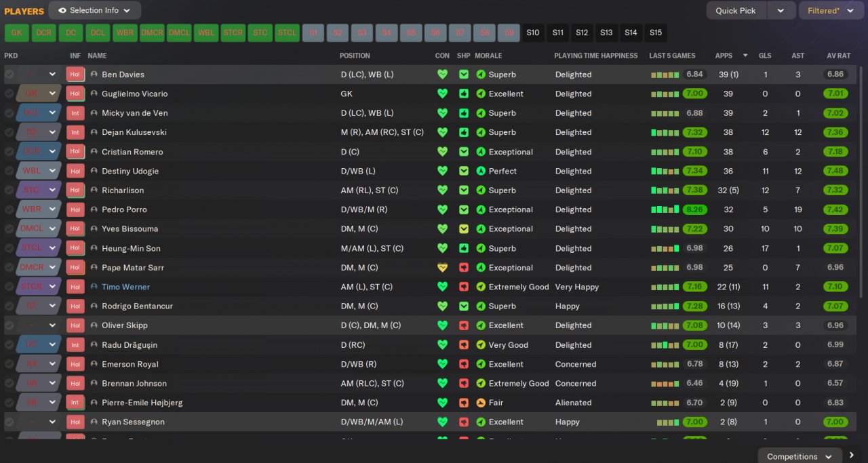This screenshot has height=463, width=868.
Task: Sort players by the APPS column header
Action: [724, 56]
